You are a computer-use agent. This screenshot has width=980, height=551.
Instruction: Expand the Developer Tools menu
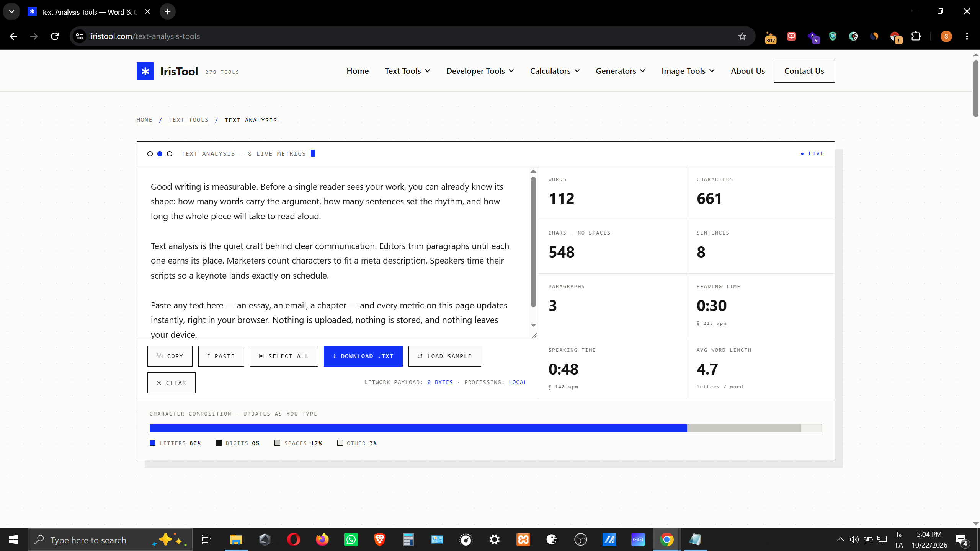480,71
